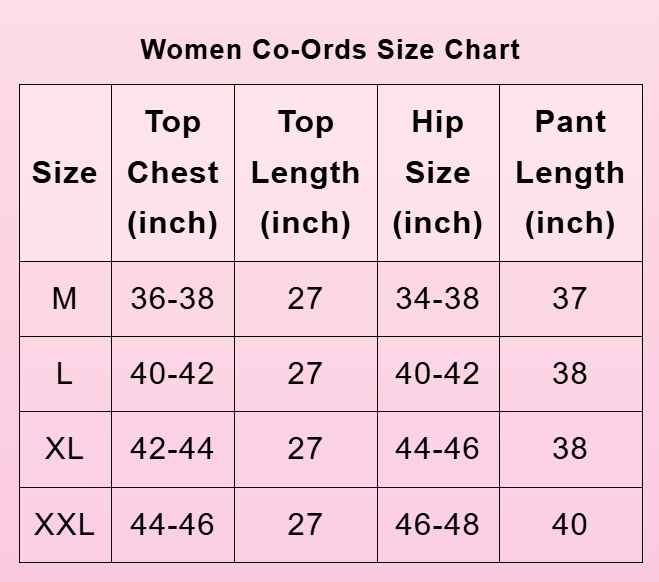Click pant length 38 in L row

[x=569, y=373]
